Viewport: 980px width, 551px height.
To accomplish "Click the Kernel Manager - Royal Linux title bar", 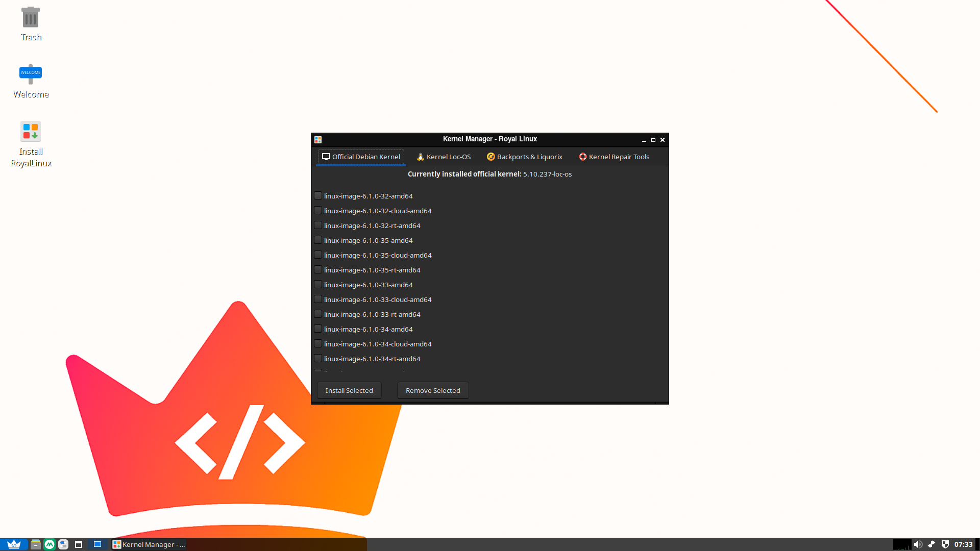I will (490, 139).
